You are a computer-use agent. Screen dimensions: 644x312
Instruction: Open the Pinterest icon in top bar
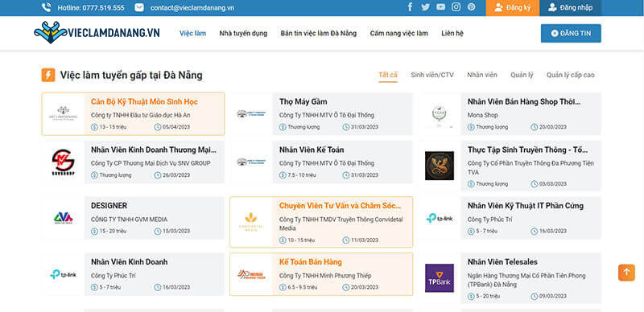(x=472, y=7)
